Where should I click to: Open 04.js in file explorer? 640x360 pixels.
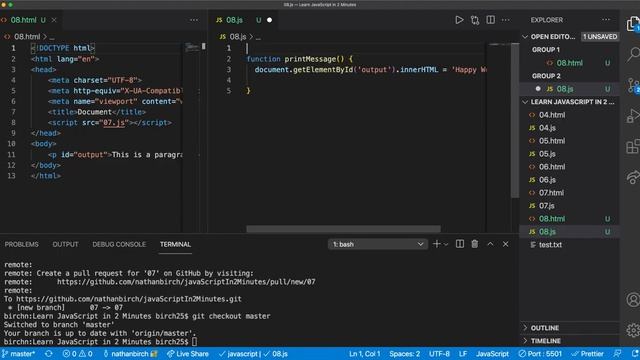point(570,128)
